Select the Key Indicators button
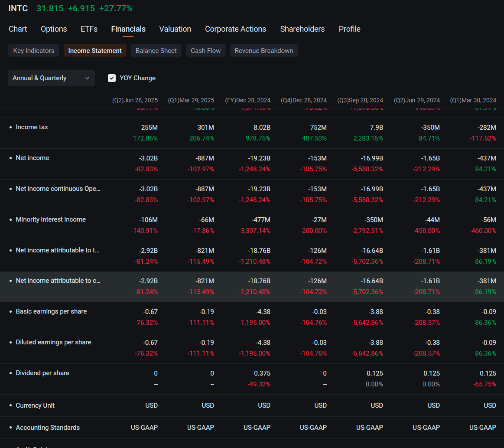This screenshot has height=448, width=504. 34,50
